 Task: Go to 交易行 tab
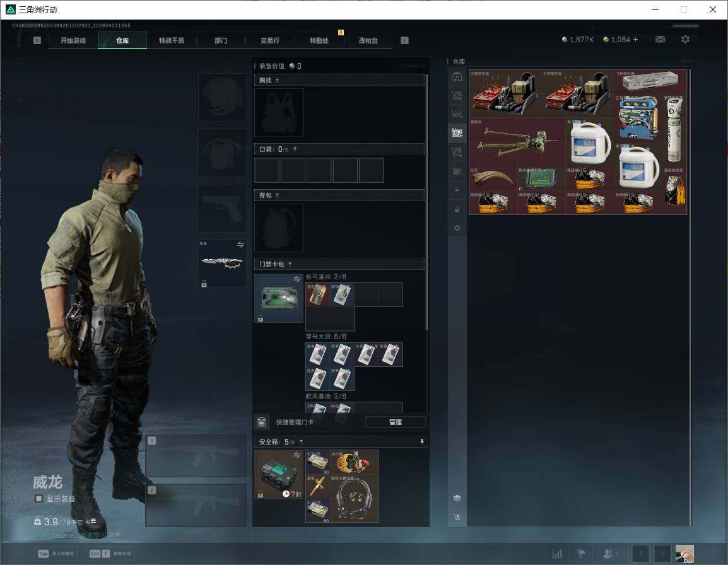[x=270, y=40]
